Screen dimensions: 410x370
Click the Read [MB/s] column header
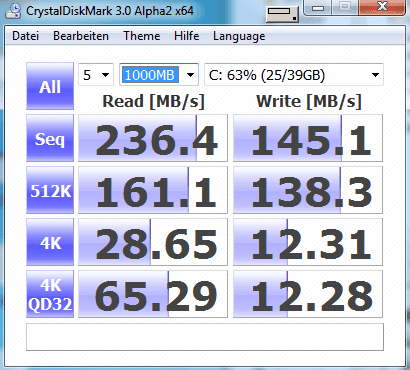(x=153, y=101)
